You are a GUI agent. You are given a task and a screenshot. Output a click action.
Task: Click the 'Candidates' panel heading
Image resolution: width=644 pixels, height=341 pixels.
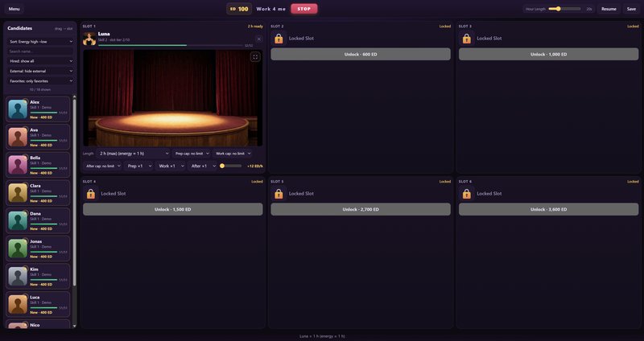tap(19, 28)
